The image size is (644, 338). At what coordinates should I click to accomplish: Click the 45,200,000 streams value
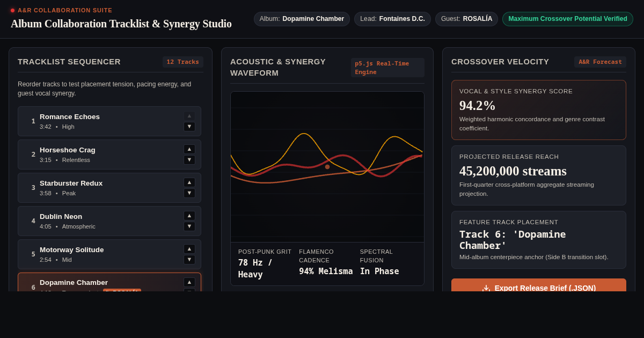point(513,171)
